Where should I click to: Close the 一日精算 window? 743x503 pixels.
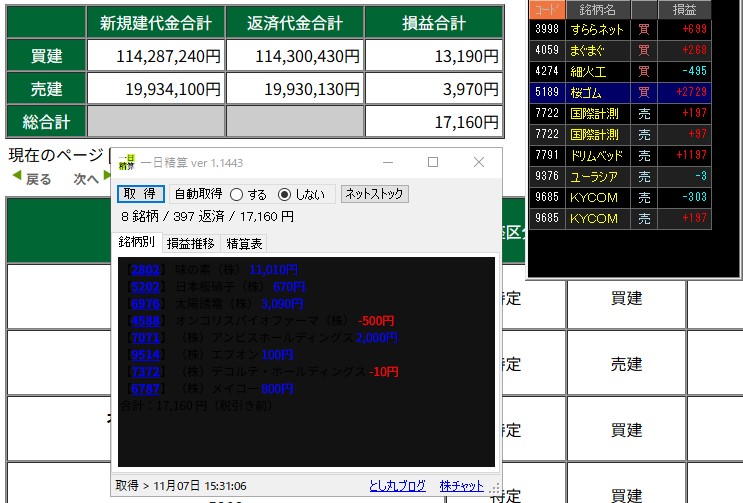pos(478,162)
